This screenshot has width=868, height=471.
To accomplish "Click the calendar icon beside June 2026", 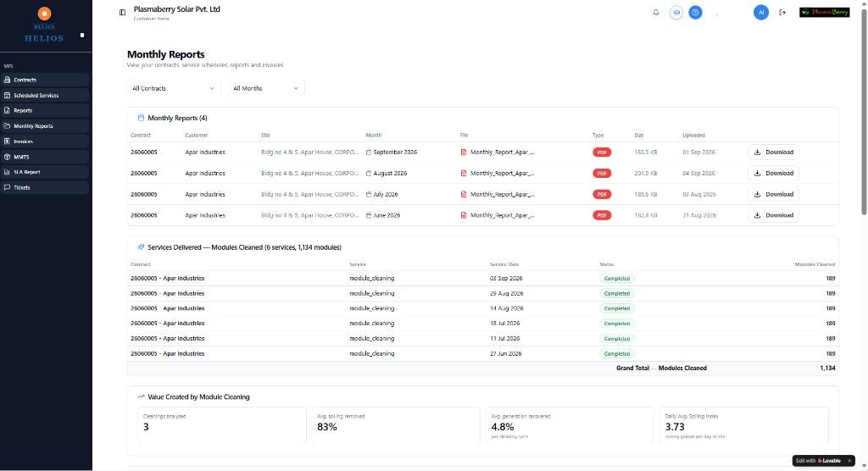I will [369, 215].
